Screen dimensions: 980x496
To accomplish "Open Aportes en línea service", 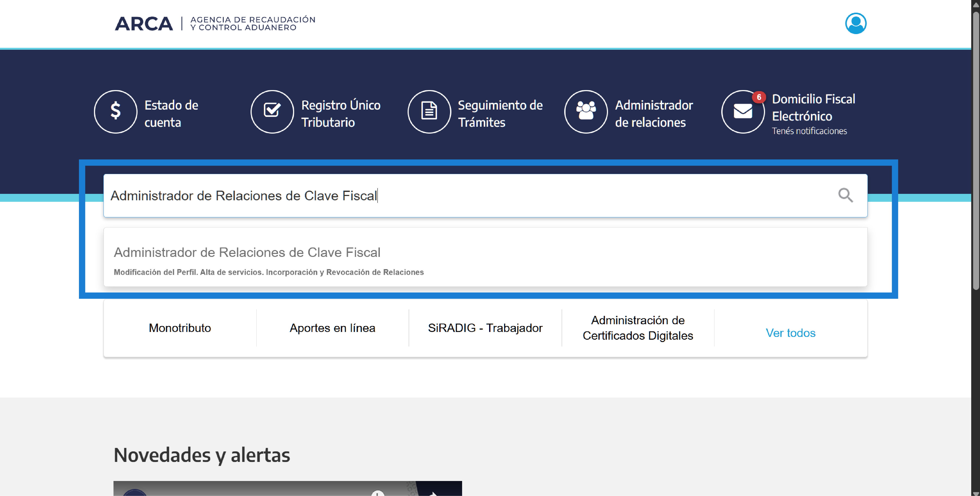I will [332, 327].
